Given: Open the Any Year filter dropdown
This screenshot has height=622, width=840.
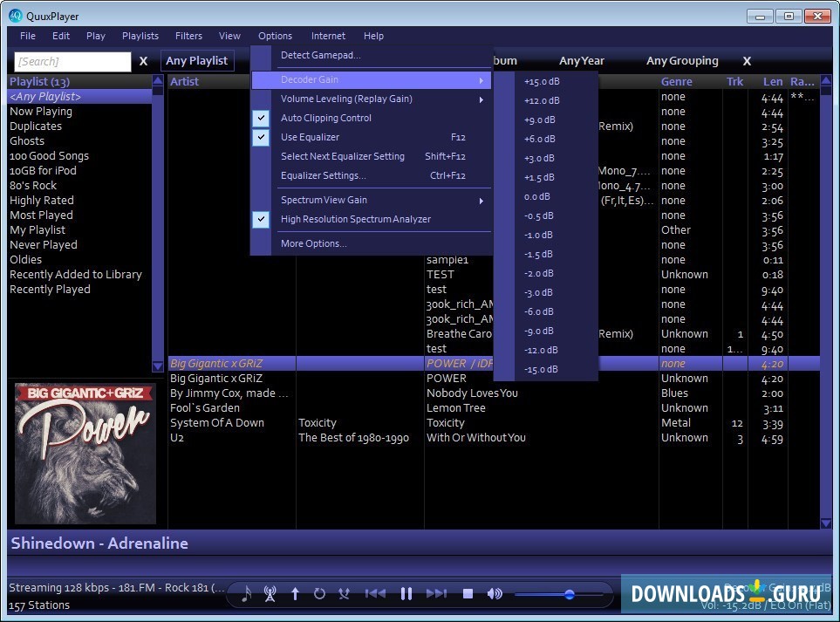Looking at the screenshot, I should coord(581,61).
